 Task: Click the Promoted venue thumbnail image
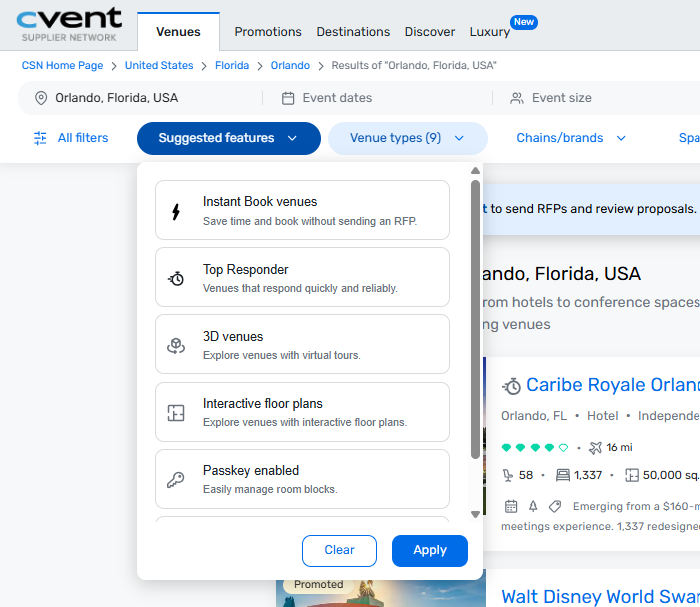click(x=381, y=593)
